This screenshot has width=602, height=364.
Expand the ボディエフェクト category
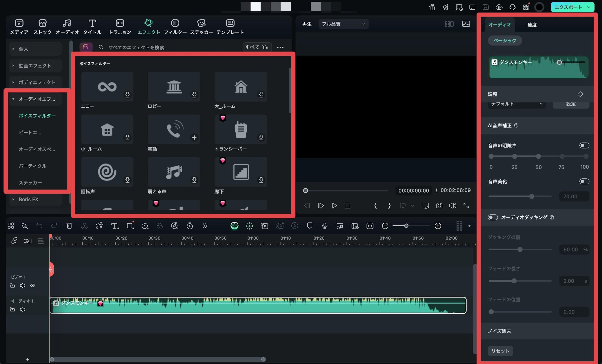point(35,82)
